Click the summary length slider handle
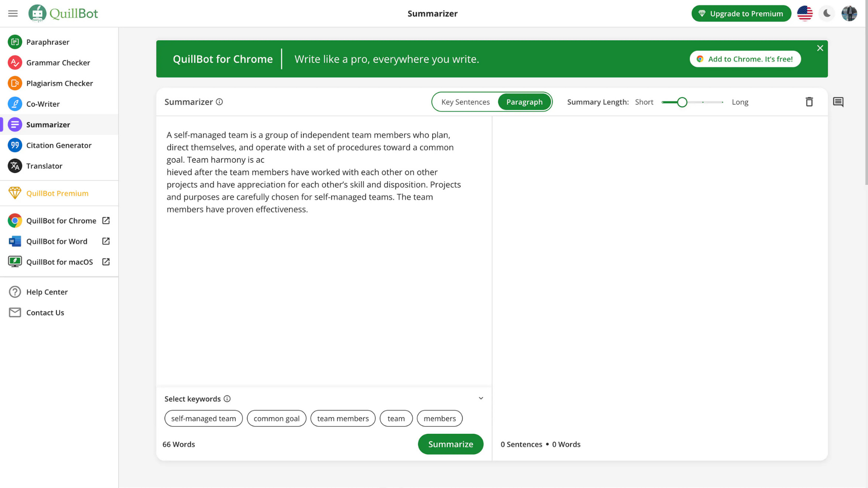This screenshot has width=868, height=488. 682,102
